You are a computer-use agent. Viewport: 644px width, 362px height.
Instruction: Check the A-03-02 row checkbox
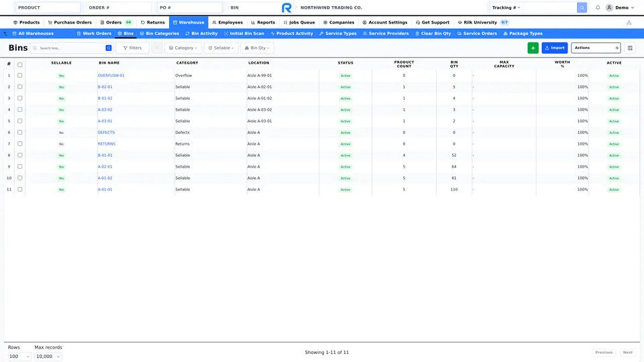(x=19, y=109)
